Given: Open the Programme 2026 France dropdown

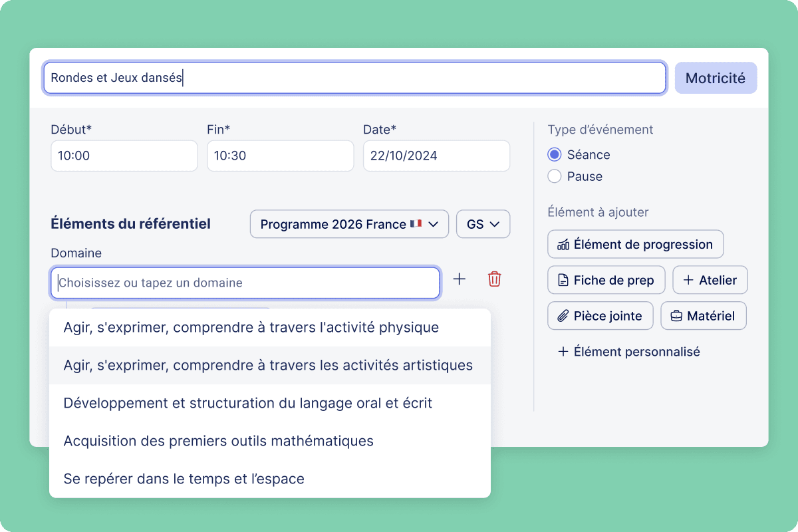Looking at the screenshot, I should [x=349, y=224].
